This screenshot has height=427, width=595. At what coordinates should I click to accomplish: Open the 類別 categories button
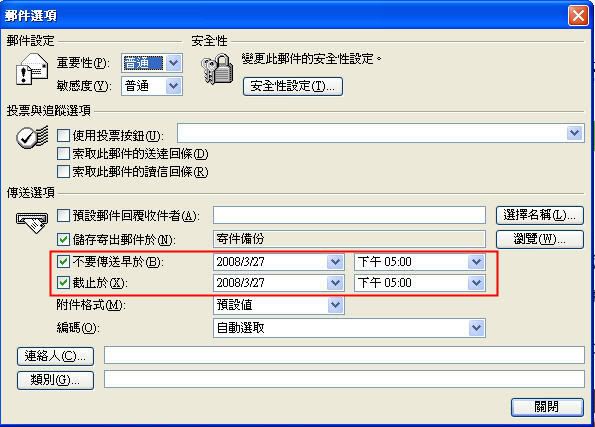[55, 380]
